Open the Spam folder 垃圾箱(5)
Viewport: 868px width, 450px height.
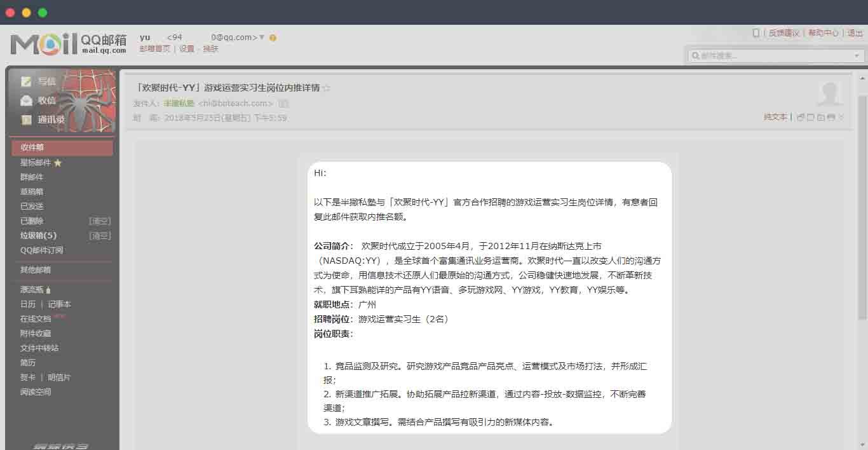[x=38, y=236]
